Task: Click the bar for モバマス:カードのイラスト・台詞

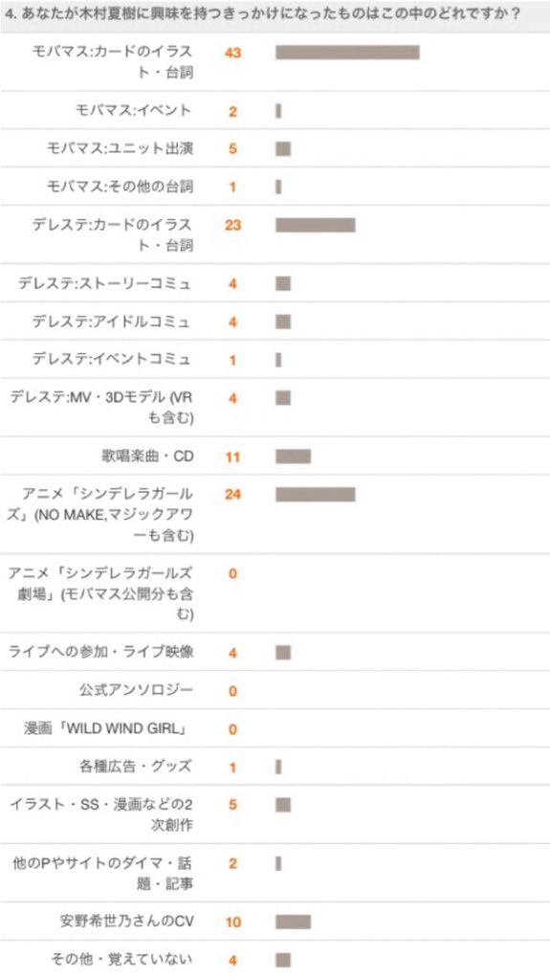Action: pyautogui.click(x=347, y=53)
